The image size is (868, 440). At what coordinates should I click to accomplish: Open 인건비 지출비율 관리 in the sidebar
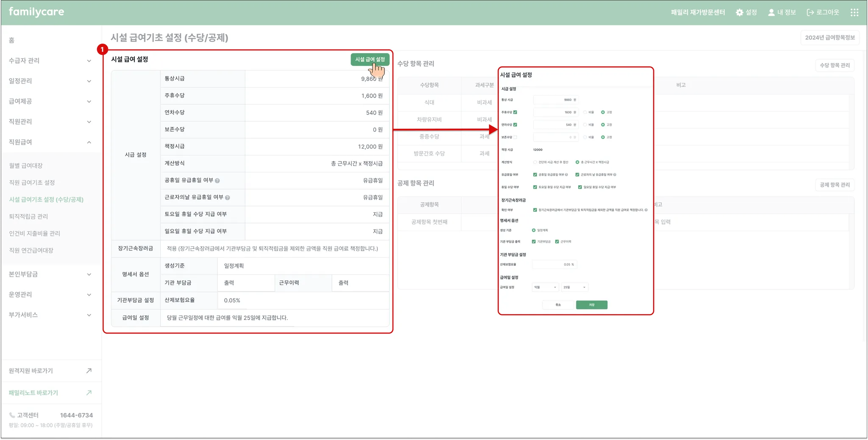(34, 234)
